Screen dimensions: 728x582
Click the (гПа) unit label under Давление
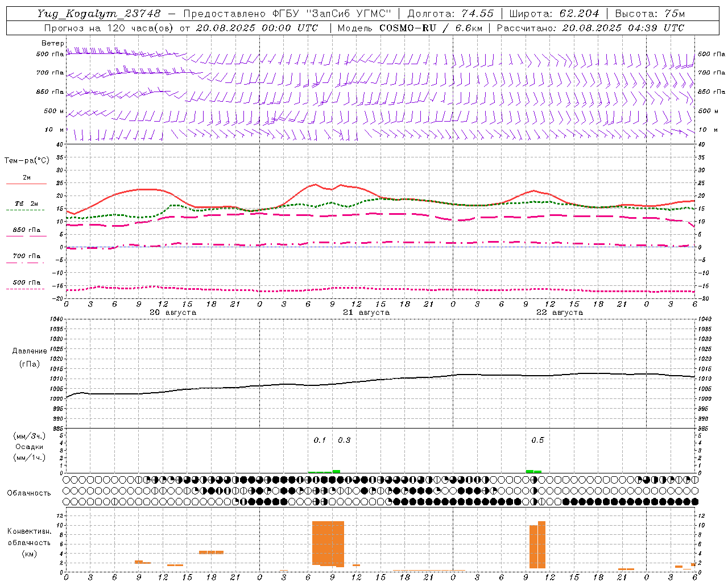[x=30, y=364]
